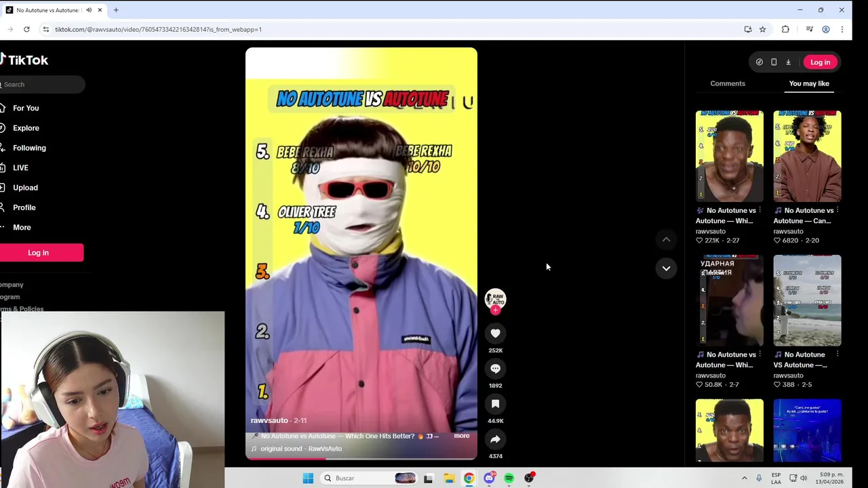Open options for the 388 likes video card
This screenshot has width=868, height=488.
(x=837, y=354)
